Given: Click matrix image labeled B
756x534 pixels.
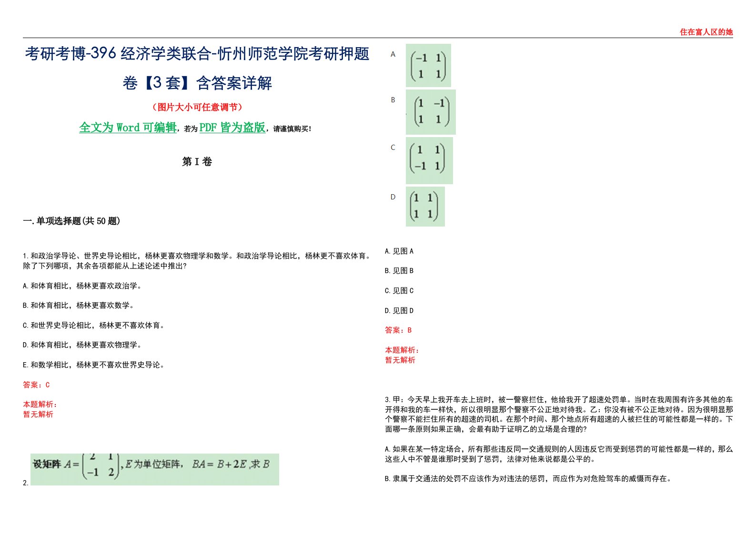Looking at the screenshot, I should point(431,112).
